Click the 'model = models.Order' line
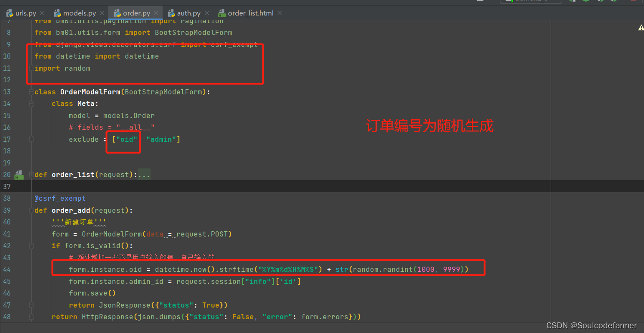Viewport: 644px width, 333px height. [x=112, y=115]
